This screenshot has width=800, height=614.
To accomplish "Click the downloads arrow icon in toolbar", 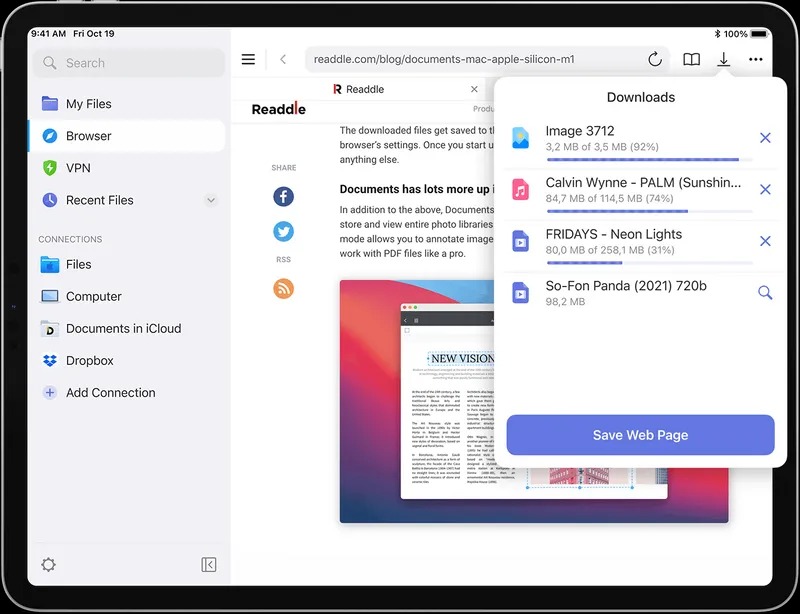I will (x=723, y=59).
